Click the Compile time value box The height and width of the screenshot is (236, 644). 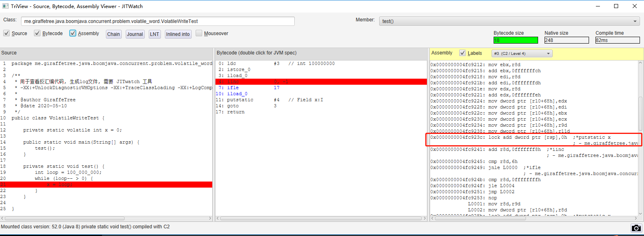click(617, 40)
